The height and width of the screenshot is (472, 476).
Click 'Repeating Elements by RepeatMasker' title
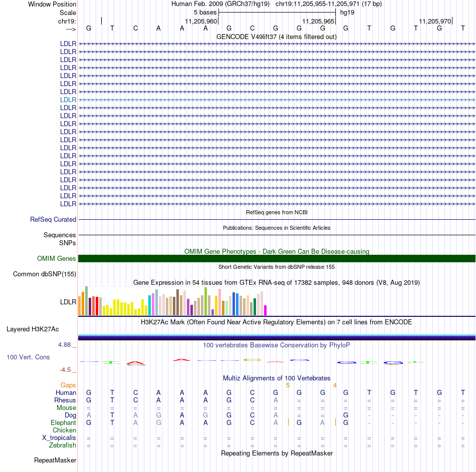[x=277, y=453]
